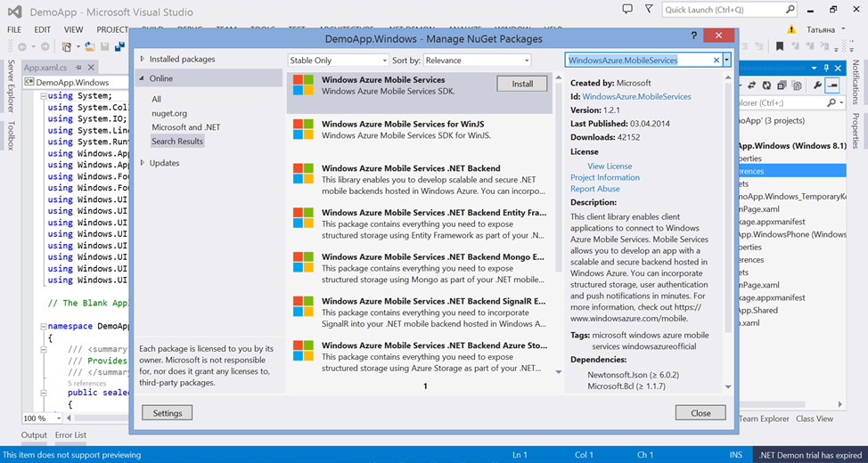Switch to the Team Explorer tab
The width and height of the screenshot is (868, 463).
click(764, 418)
